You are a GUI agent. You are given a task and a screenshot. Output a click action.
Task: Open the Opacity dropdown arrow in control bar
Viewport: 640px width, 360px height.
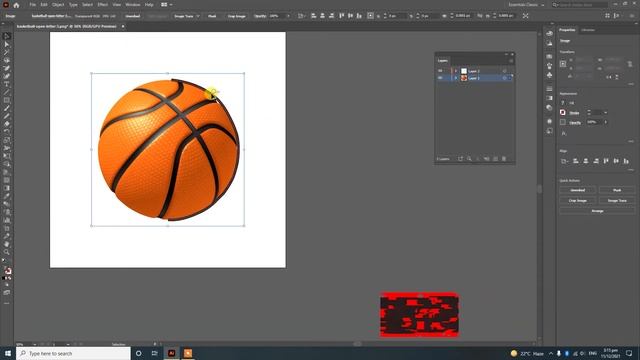point(288,16)
